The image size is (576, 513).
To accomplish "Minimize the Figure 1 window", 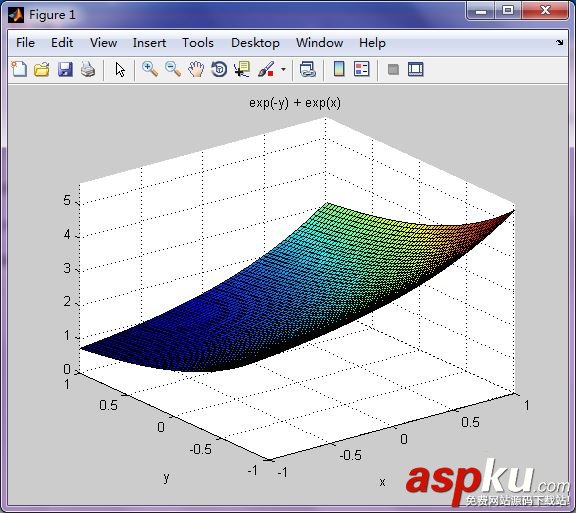I will tap(481, 10).
